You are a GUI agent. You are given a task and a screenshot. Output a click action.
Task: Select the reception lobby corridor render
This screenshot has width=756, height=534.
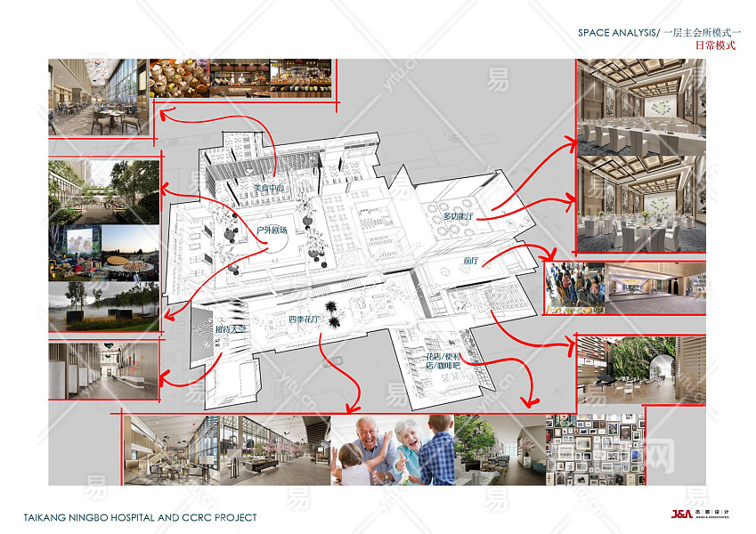pos(103,370)
